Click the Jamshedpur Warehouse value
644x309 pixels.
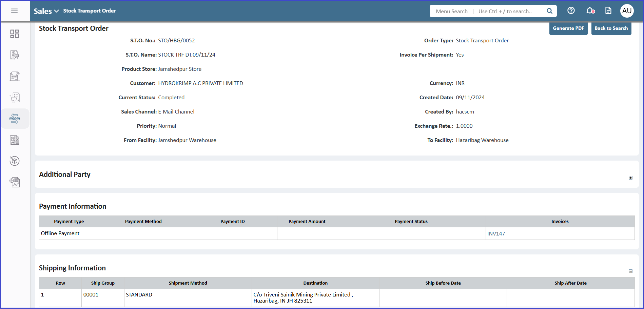[x=187, y=140]
